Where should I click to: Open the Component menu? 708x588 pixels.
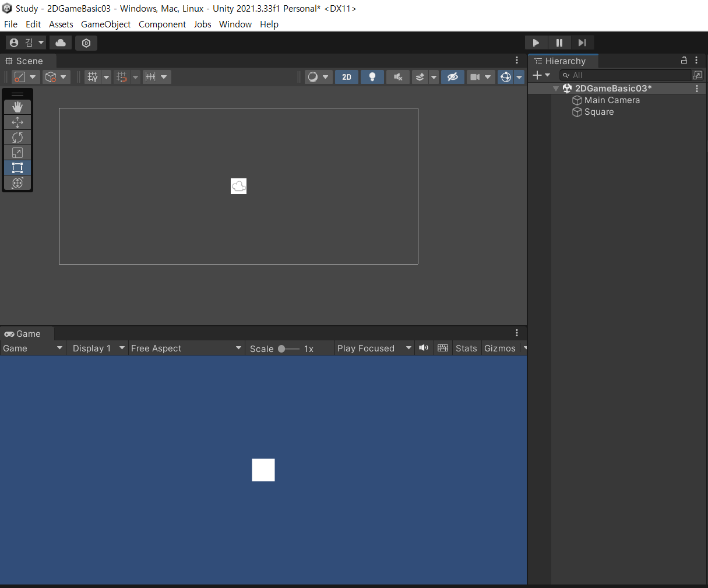pos(162,24)
